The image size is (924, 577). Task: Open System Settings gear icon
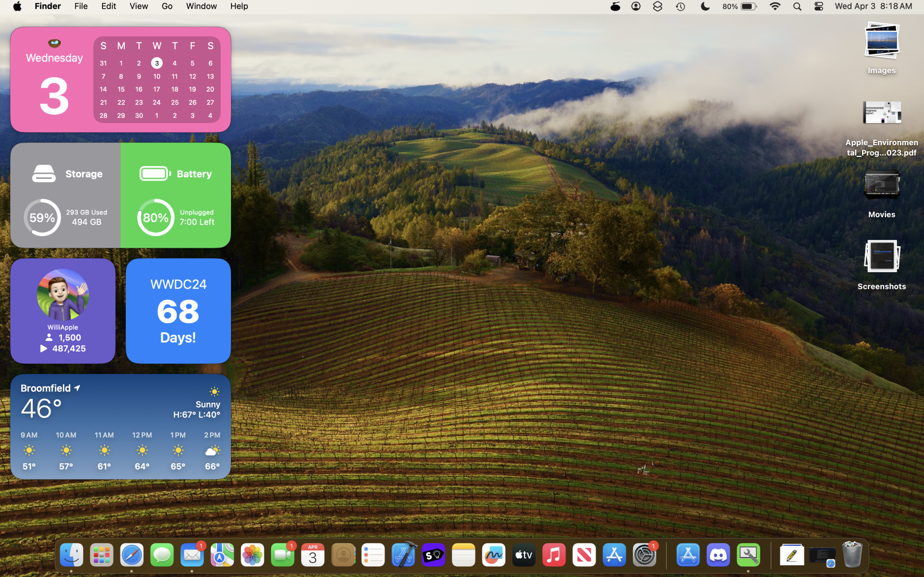coord(644,555)
